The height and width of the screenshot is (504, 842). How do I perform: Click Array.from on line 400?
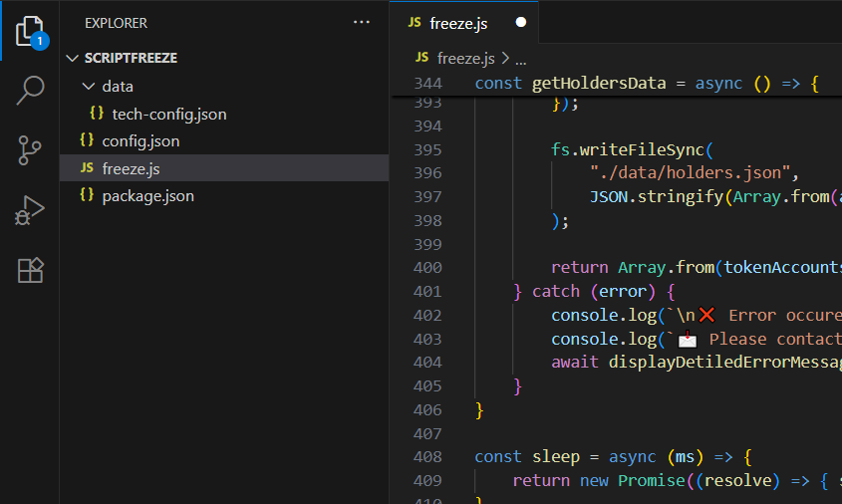666,267
